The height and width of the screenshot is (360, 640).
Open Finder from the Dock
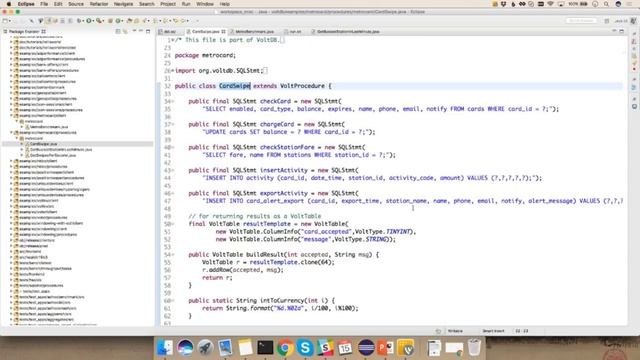[165, 348]
